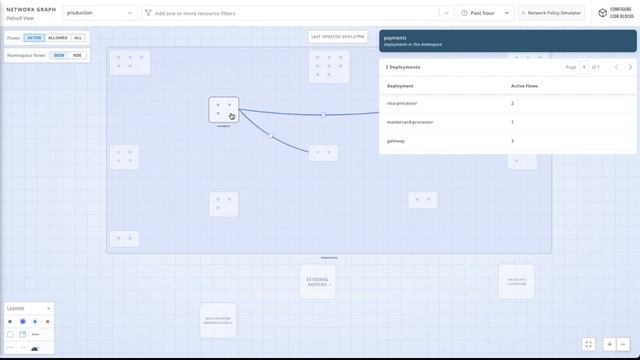Image resolution: width=640 pixels, height=360 pixels.
Task: Expand the resource filter dropdown arrow
Action: 446,13
